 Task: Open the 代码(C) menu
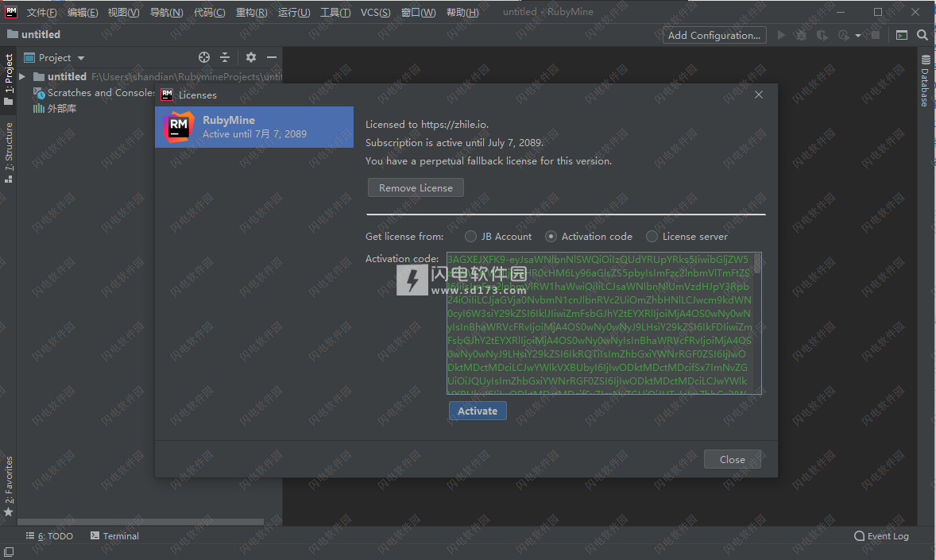coord(210,13)
